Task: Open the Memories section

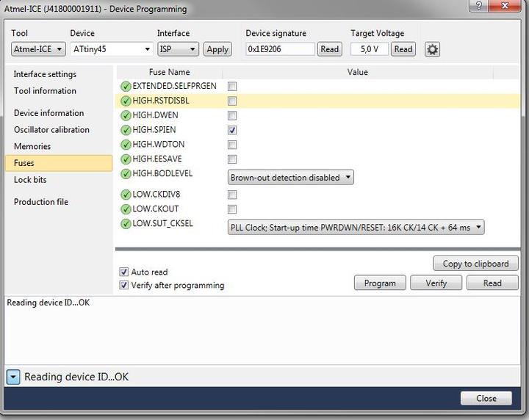Action: pos(32,146)
